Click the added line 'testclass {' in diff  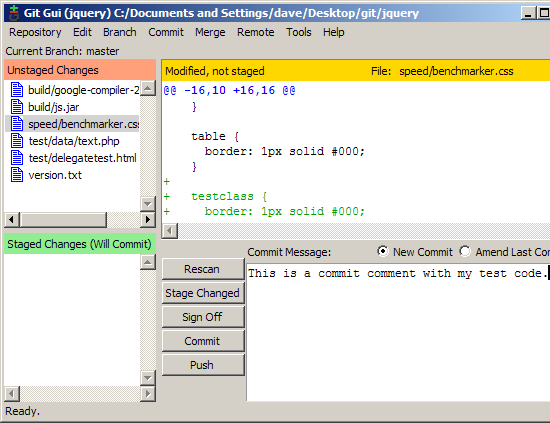pos(229,196)
